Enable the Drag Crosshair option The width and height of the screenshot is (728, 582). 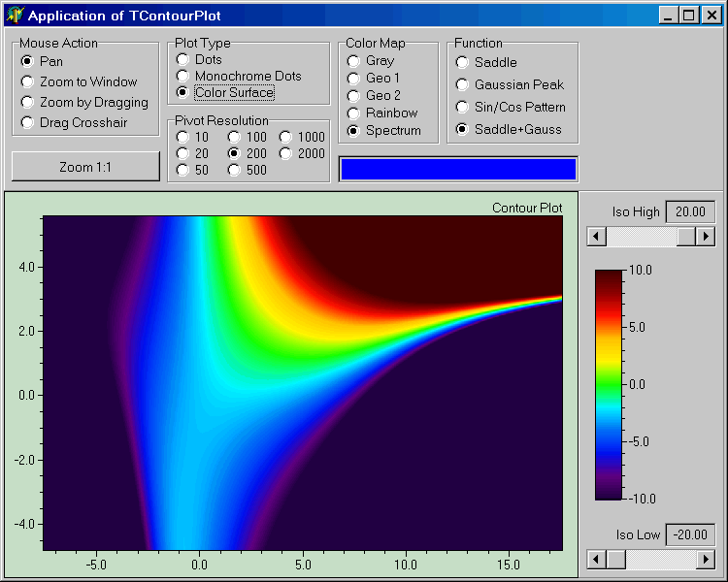(x=28, y=123)
